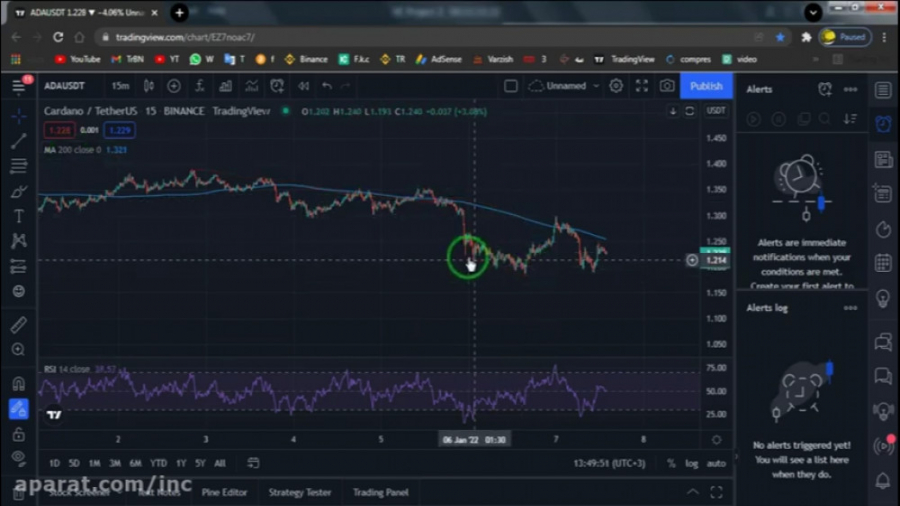900x506 pixels.
Task: Redo the last chart action
Action: [345, 86]
